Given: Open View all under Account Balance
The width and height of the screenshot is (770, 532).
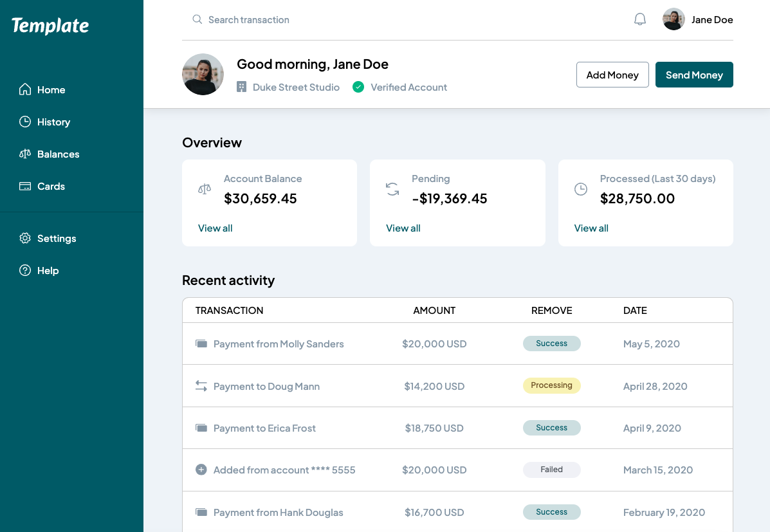Looking at the screenshot, I should pyautogui.click(x=215, y=228).
